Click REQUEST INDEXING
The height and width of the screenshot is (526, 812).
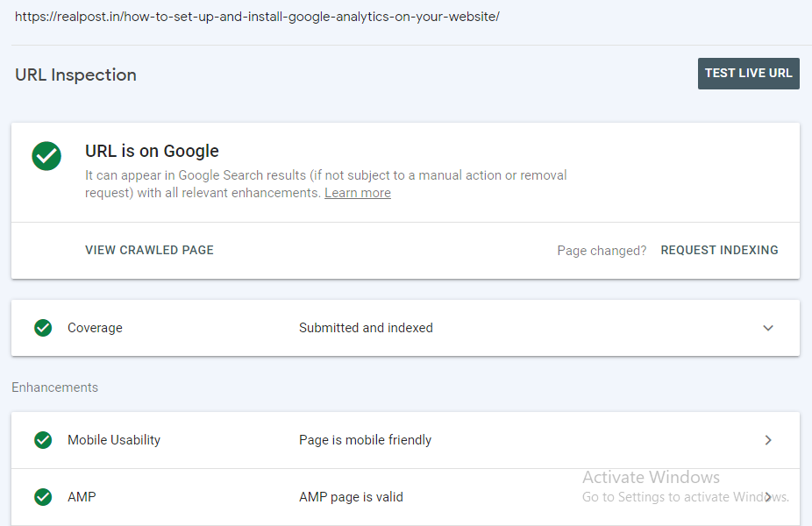click(719, 250)
